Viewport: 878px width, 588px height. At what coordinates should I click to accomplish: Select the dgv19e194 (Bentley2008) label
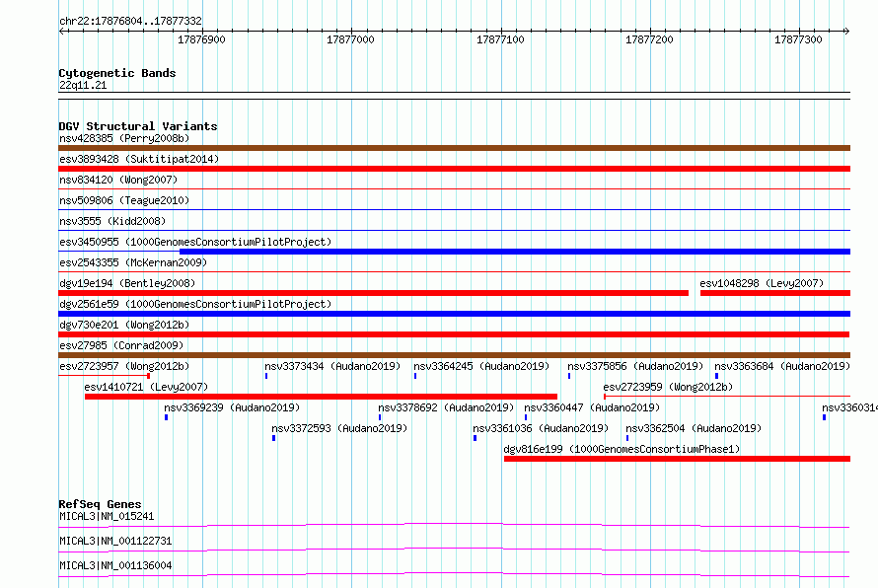tap(127, 283)
